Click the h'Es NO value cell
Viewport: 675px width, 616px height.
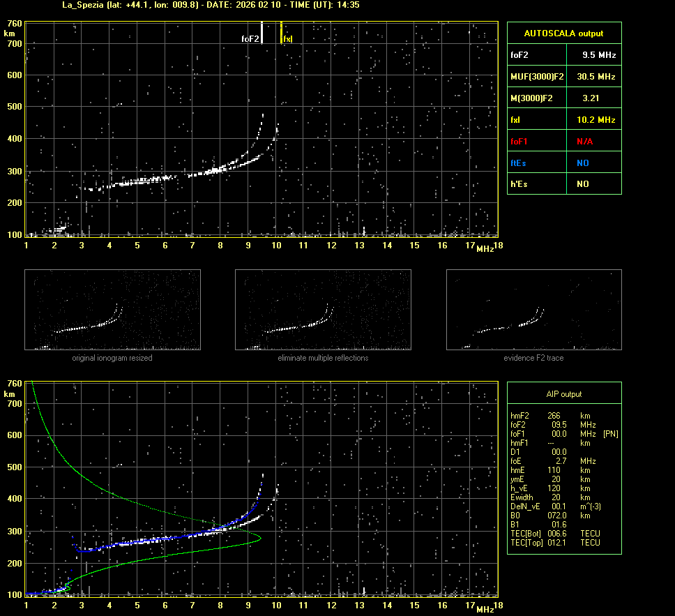[582, 184]
